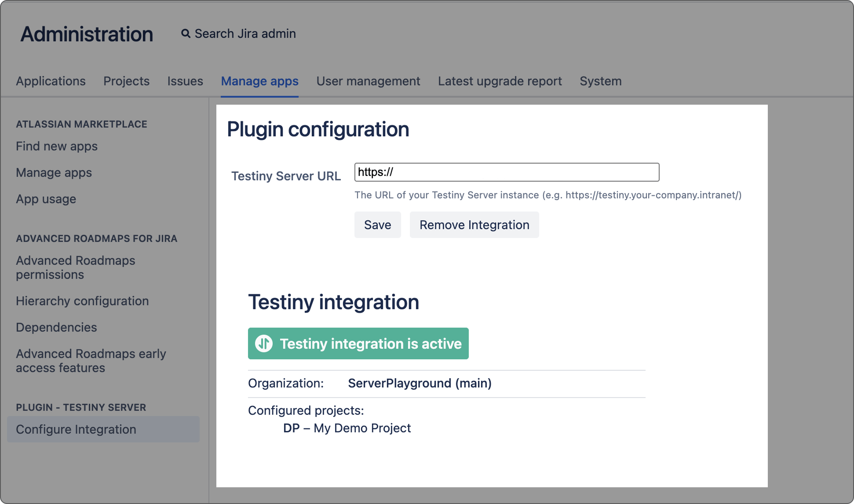
Task: Select Configure Integration sidebar item
Action: tap(76, 429)
